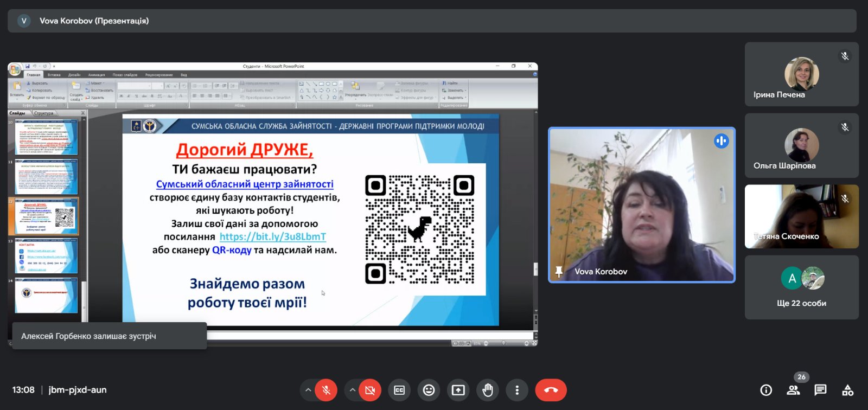Select slide 13 thumbnail with contacts
Screen dimensions: 868x410
tap(46, 256)
